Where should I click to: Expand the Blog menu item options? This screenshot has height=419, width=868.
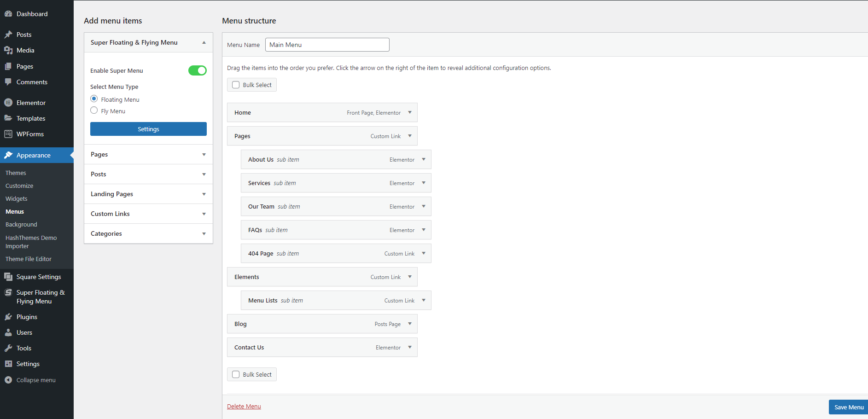point(410,324)
